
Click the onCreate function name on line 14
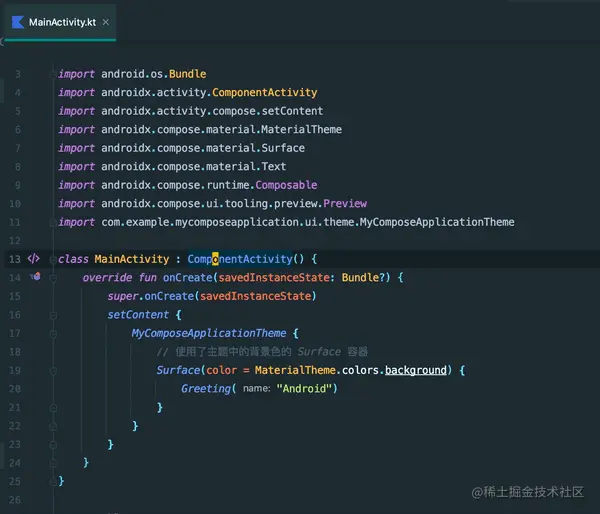coord(188,277)
